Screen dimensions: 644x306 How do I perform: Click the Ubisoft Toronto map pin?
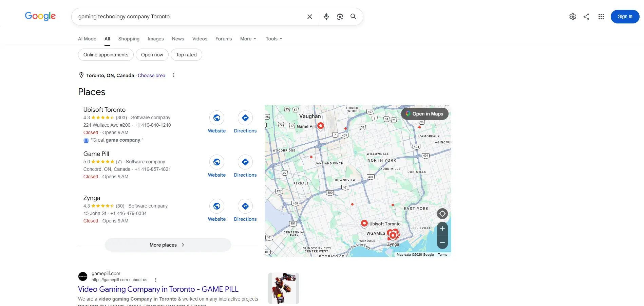click(364, 223)
